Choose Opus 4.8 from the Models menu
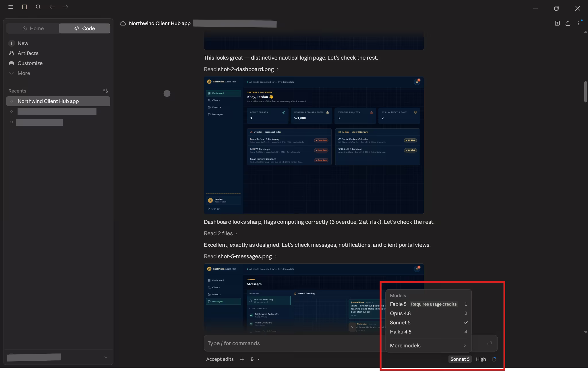The height and width of the screenshot is (371, 588). coord(428,313)
